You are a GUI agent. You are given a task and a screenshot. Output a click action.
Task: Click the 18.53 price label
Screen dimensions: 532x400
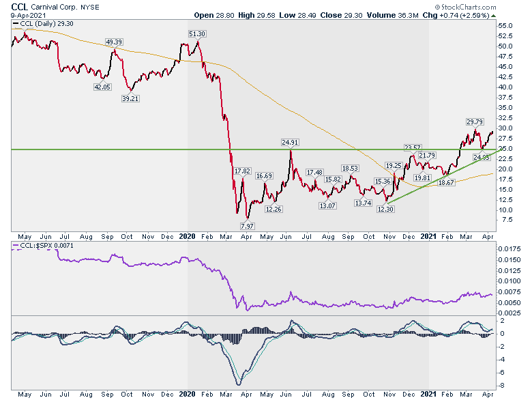point(350,169)
